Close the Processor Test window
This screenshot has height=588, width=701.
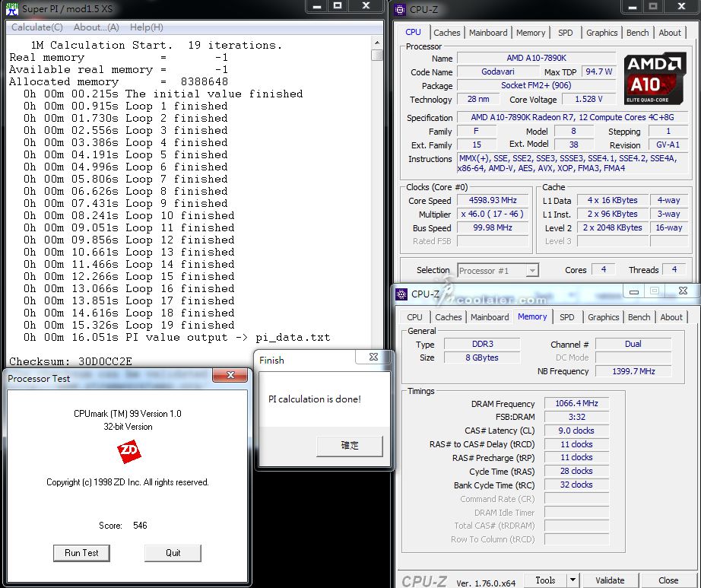click(x=229, y=376)
